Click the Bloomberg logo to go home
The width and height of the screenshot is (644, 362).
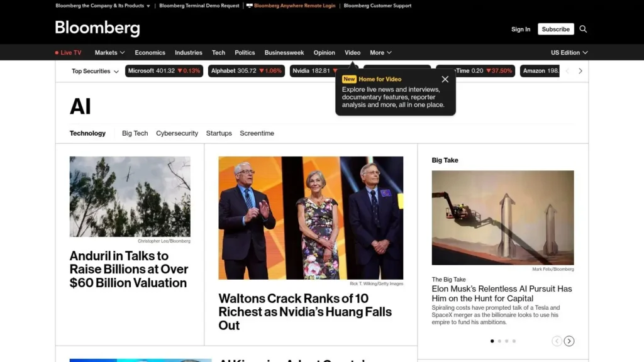point(97,28)
